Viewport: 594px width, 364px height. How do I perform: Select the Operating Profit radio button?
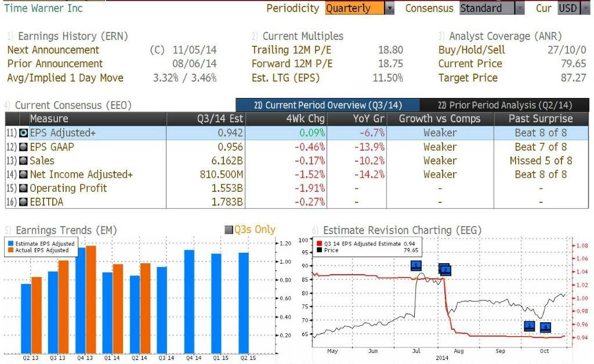tap(23, 188)
